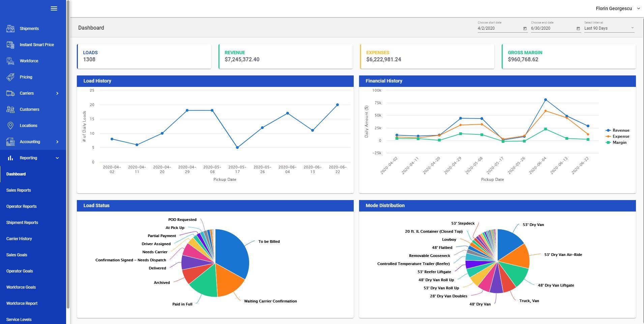Click the Workforce sidebar icon

10,61
